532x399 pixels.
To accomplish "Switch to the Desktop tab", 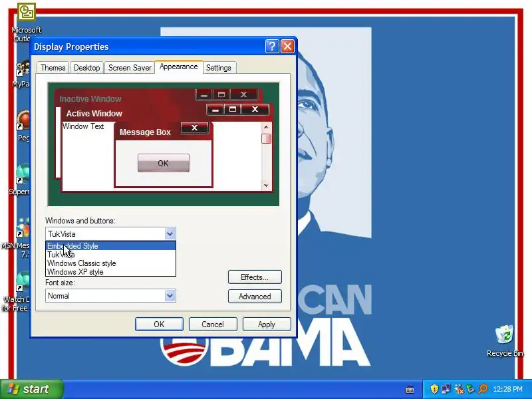I will (87, 68).
